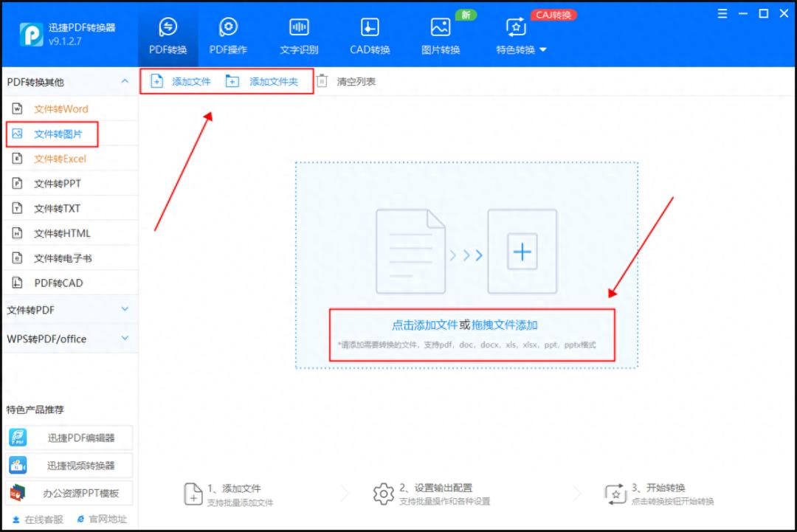Open 文件转PPT conversion
This screenshot has width=797, height=532.
pos(59,183)
